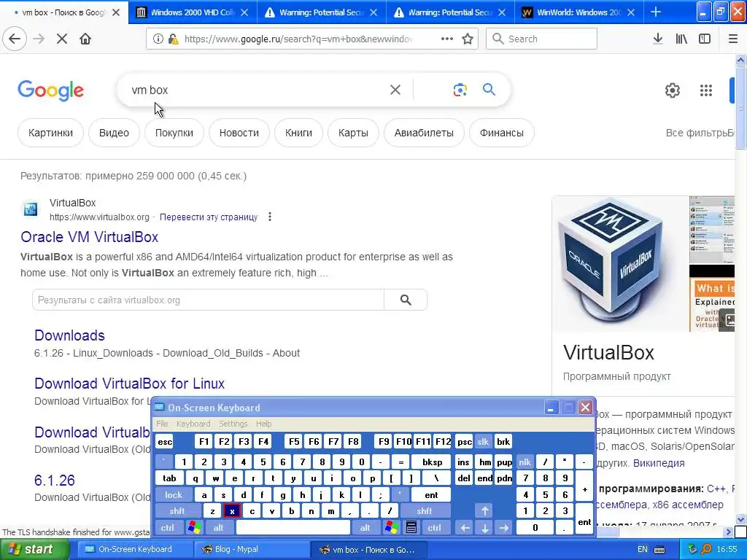This screenshot has width=747, height=560.
Task: Toggle the left ctrl key on keyboard
Action: (x=168, y=528)
